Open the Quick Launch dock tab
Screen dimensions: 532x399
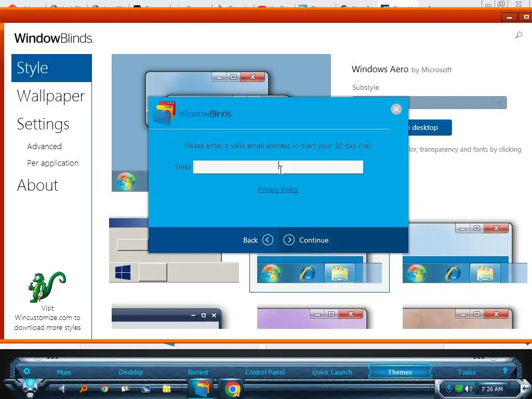point(332,372)
